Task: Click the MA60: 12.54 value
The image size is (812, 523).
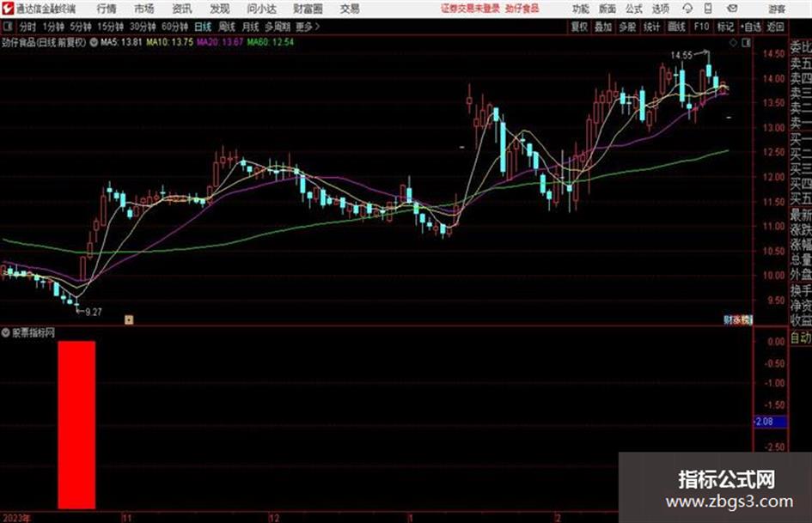Action: (271, 42)
